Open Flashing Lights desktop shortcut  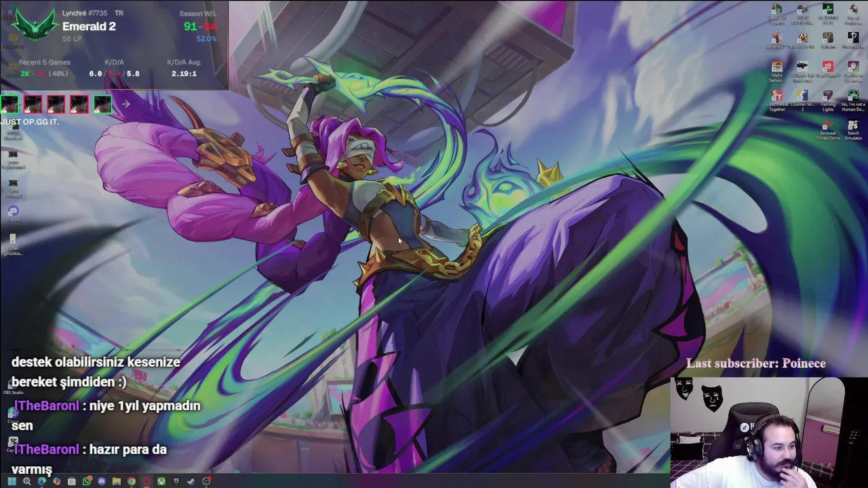pyautogui.click(x=828, y=100)
